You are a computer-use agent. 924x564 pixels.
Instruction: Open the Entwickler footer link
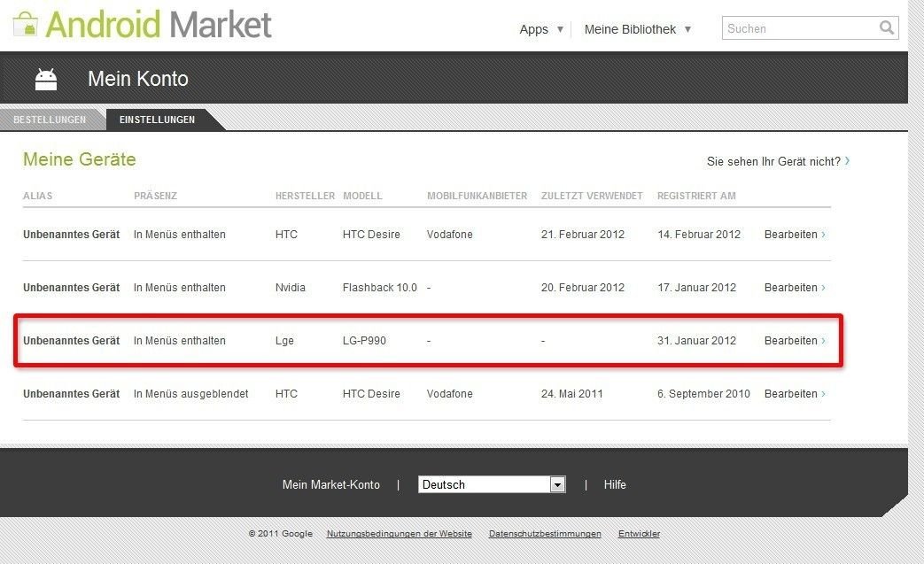click(x=639, y=533)
